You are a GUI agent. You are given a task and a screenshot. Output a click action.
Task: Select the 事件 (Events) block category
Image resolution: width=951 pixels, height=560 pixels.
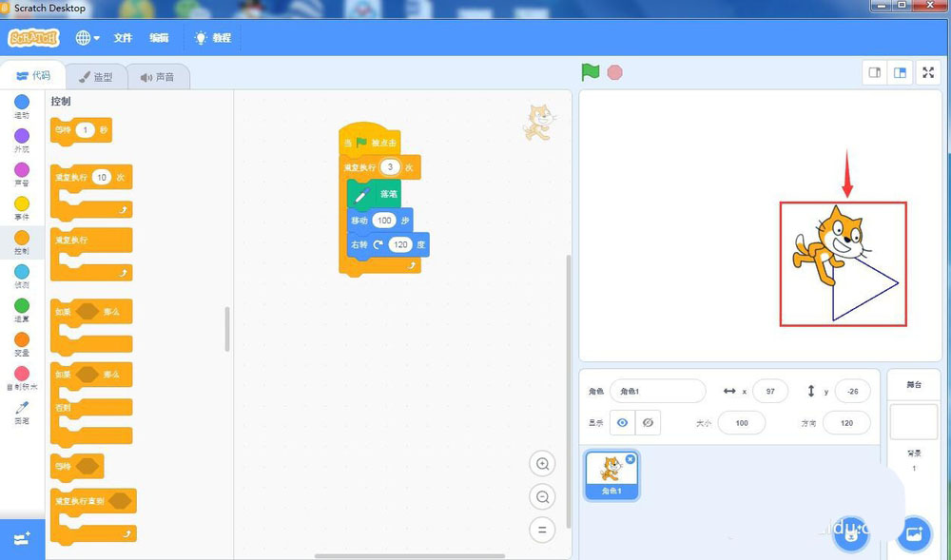coord(22,205)
